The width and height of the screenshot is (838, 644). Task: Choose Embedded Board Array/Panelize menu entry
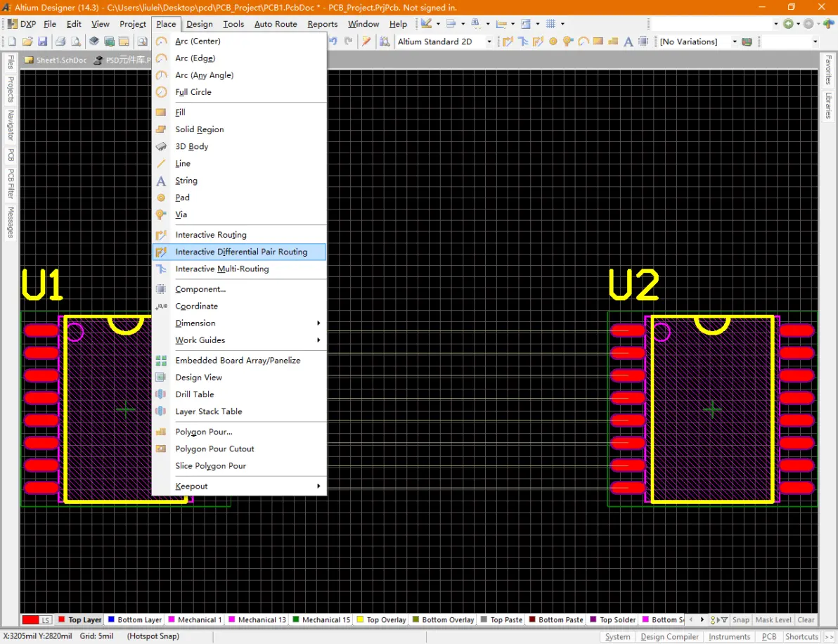click(240, 361)
